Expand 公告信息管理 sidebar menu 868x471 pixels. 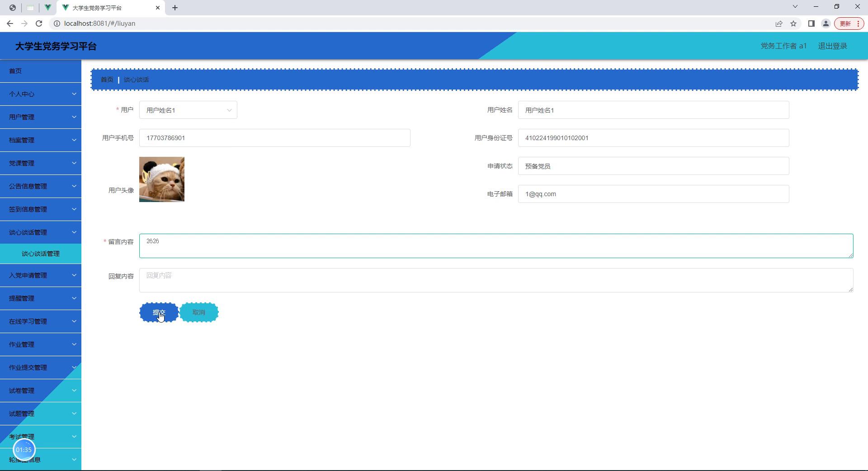pos(41,186)
